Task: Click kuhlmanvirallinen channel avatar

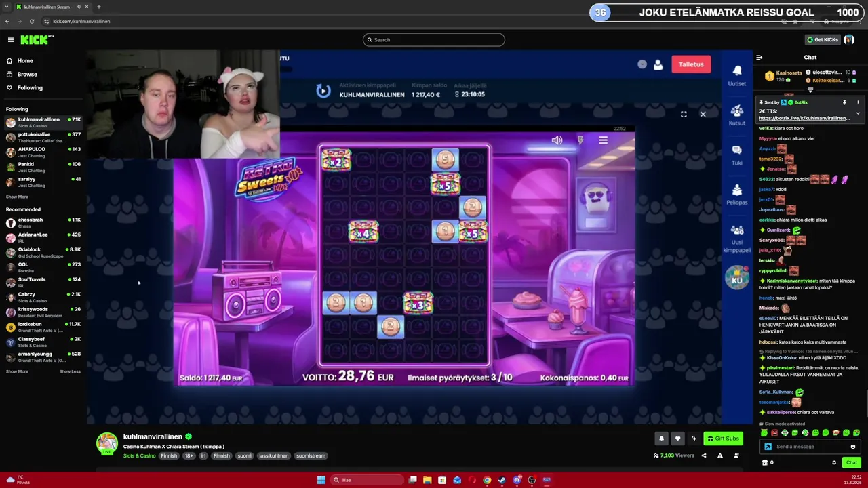Action: coord(106,443)
